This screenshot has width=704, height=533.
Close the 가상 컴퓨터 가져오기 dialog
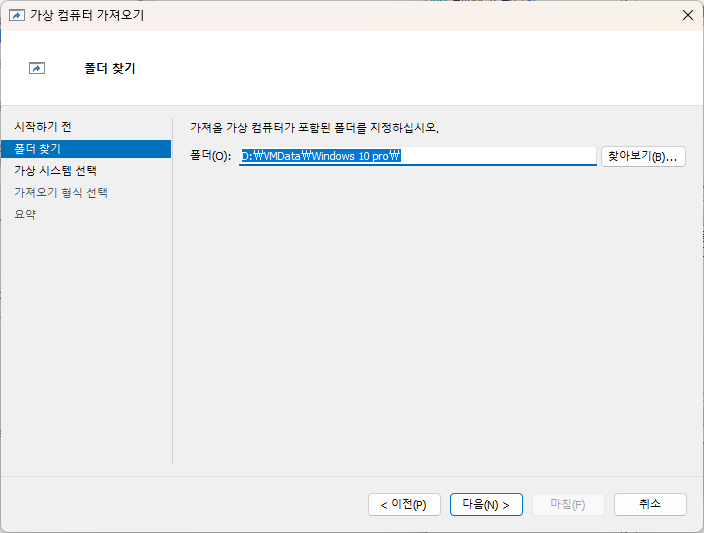(x=687, y=15)
